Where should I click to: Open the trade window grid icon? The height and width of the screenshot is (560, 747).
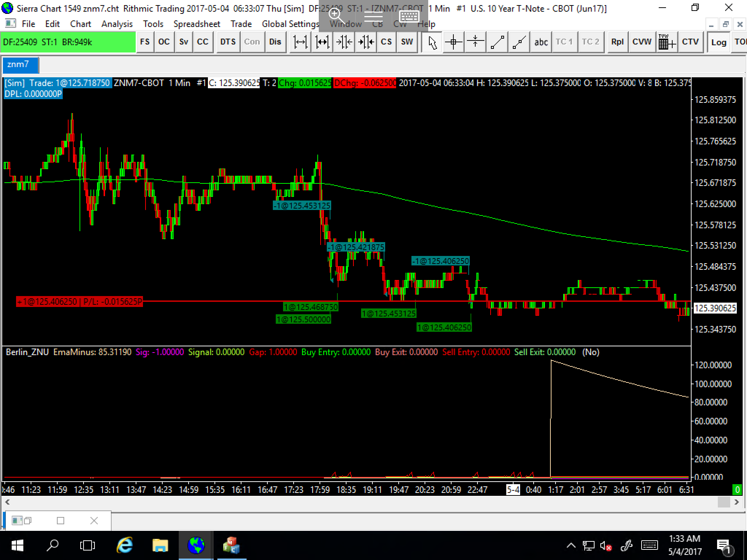[x=667, y=42]
